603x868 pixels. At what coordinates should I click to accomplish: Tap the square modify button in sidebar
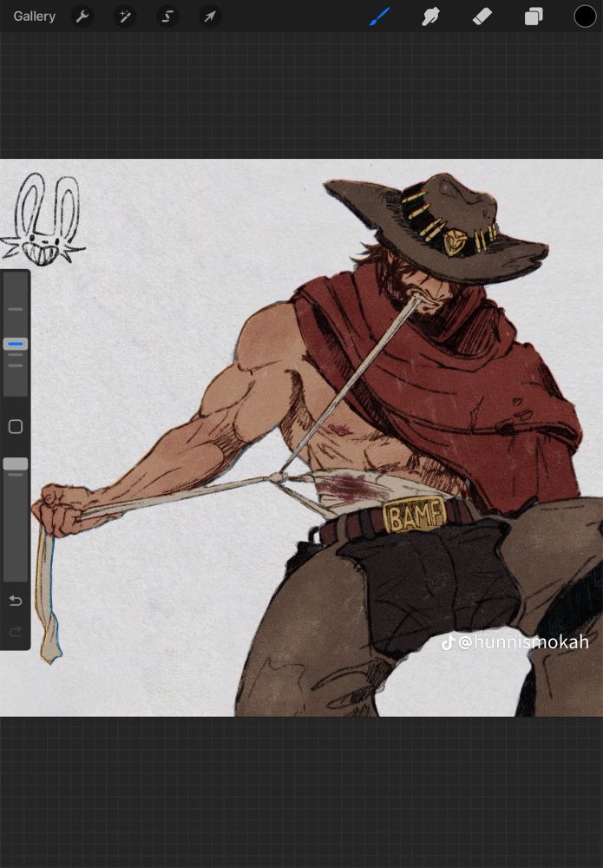click(x=16, y=426)
